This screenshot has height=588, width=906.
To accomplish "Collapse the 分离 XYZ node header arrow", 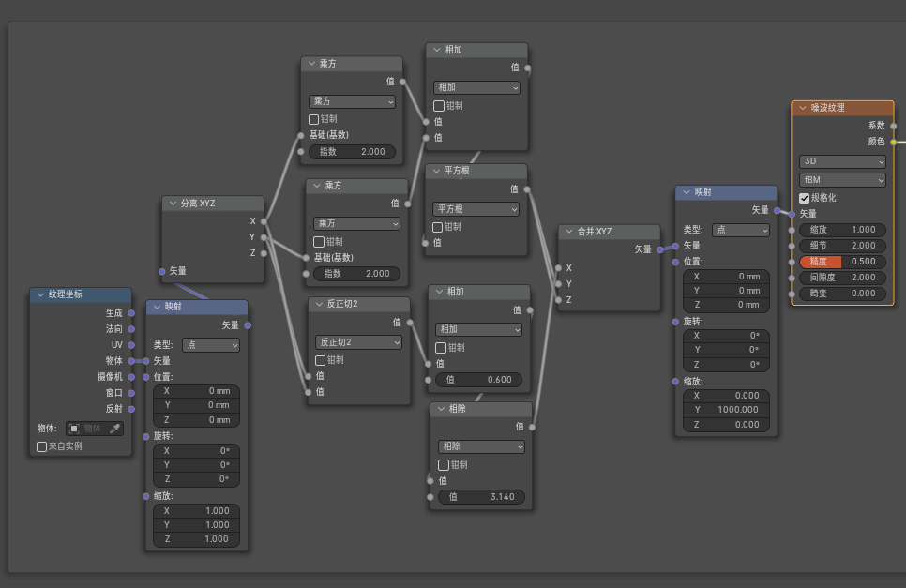I will [x=172, y=203].
